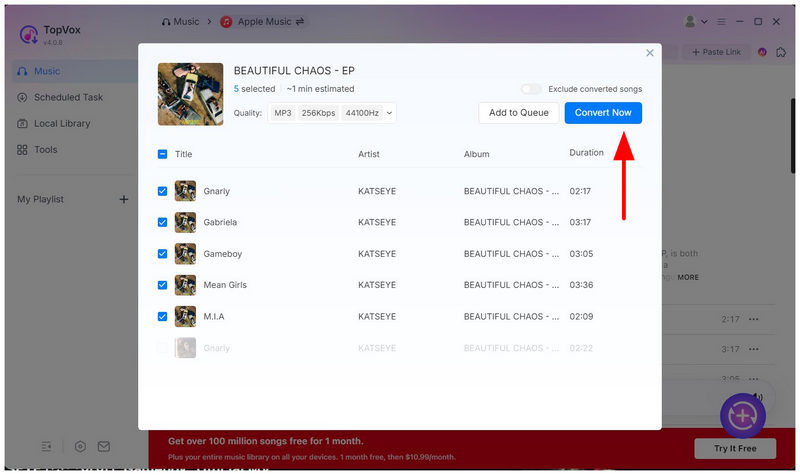800x475 pixels.
Task: Open the user account dropdown
Action: [x=695, y=21]
